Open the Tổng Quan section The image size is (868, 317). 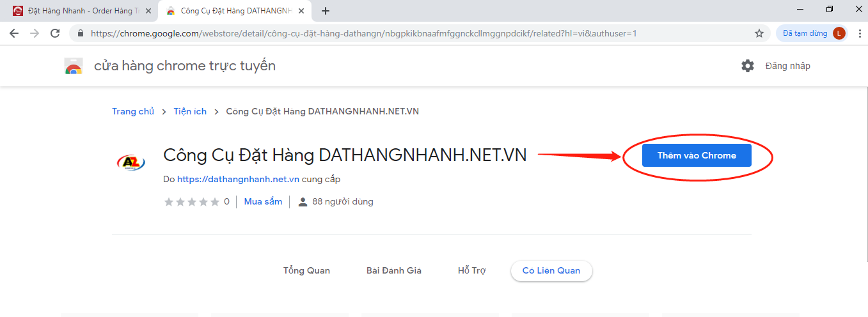click(x=307, y=270)
